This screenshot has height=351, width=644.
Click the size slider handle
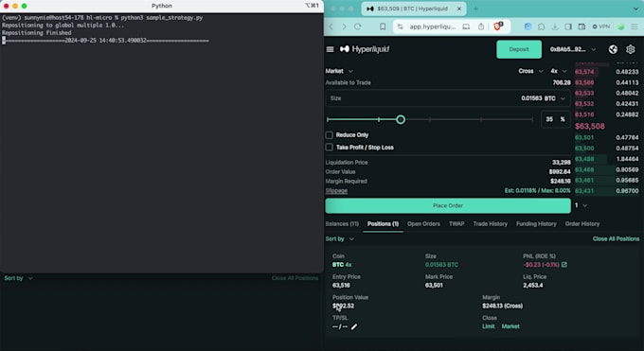(401, 119)
